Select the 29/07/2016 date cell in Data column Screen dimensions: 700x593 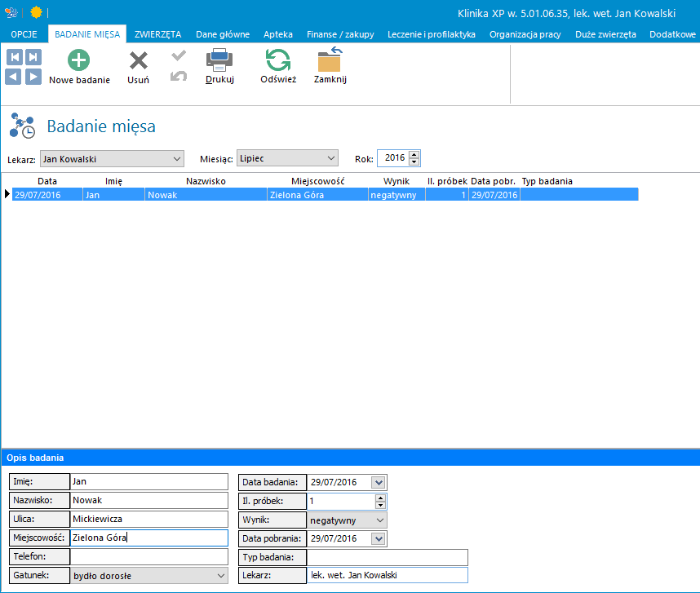tap(47, 195)
